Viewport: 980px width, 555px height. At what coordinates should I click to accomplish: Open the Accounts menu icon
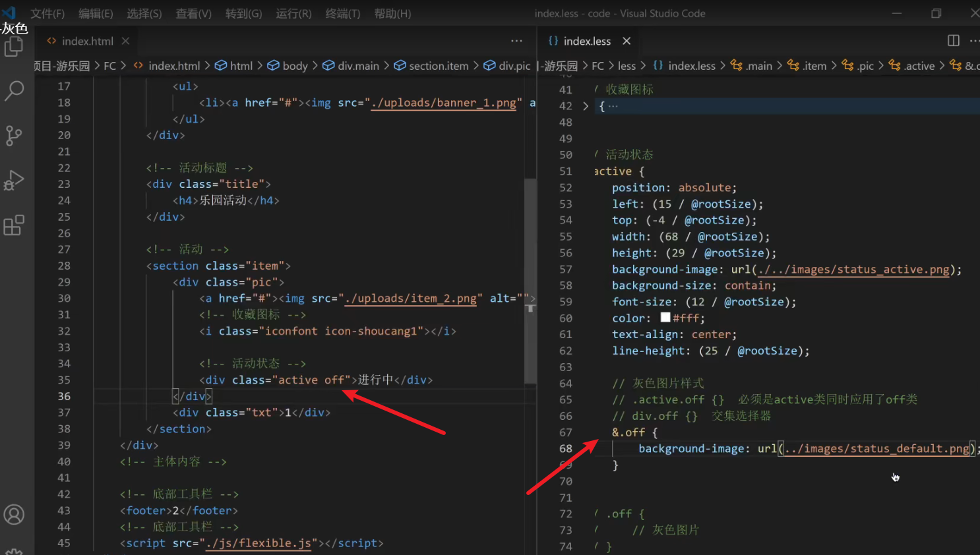tap(14, 514)
